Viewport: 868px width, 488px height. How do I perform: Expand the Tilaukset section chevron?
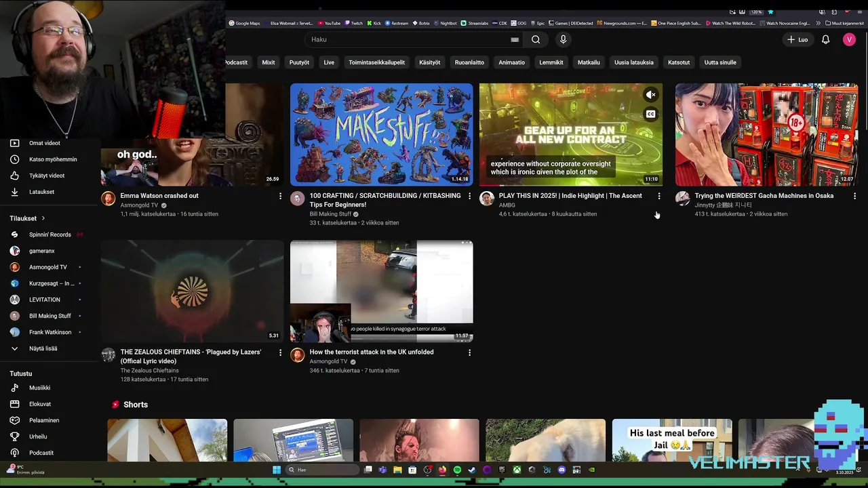pyautogui.click(x=43, y=218)
